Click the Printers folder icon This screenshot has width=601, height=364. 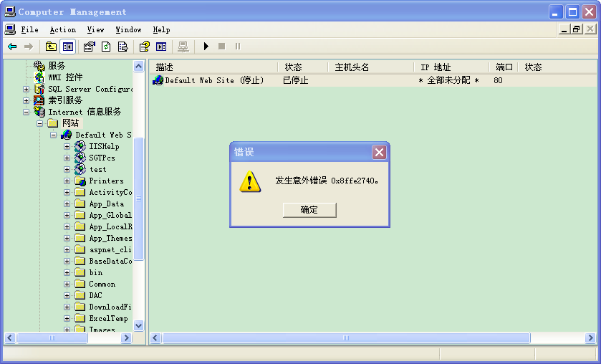click(80, 181)
